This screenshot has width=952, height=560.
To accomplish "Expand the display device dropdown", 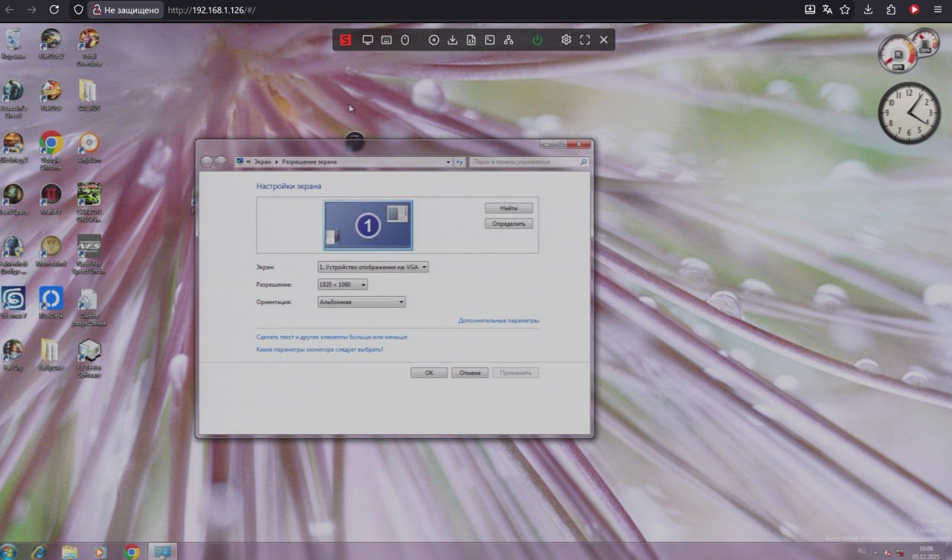I will 373,267.
